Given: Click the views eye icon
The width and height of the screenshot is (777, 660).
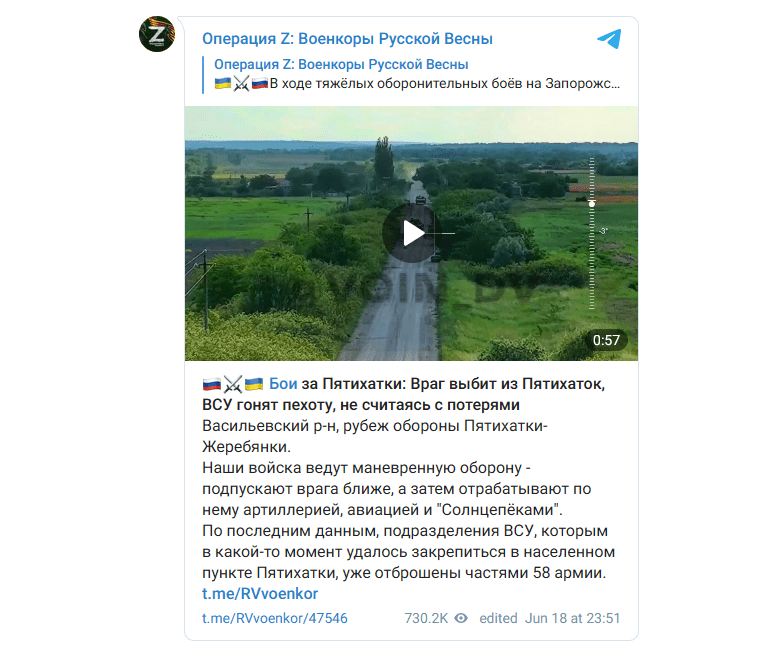Looking at the screenshot, I should pyautogui.click(x=461, y=618).
